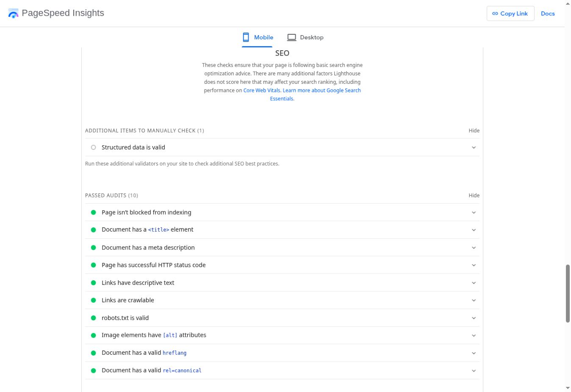Image resolution: width=571 pixels, height=392 pixels.
Task: Expand the Document has a title element chevron
Action: [474, 230]
